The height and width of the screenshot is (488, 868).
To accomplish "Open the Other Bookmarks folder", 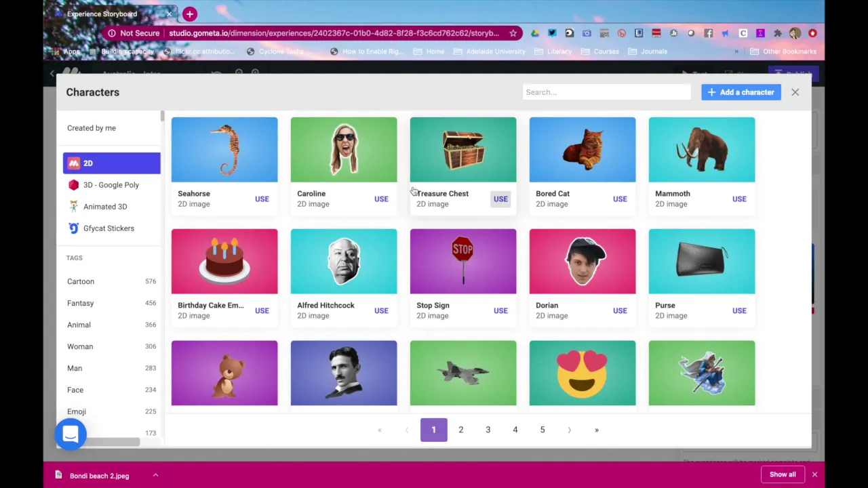I will [783, 52].
